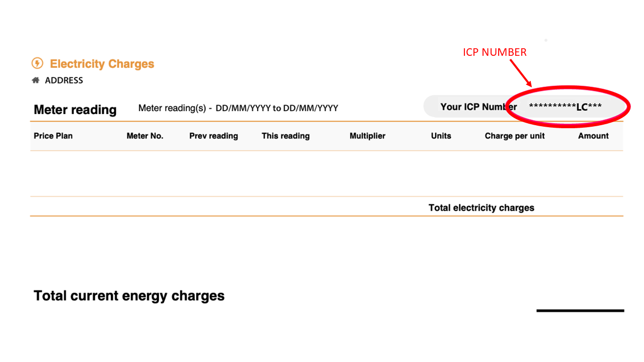Click the Meter reading heading
644x362 pixels.
(x=75, y=110)
